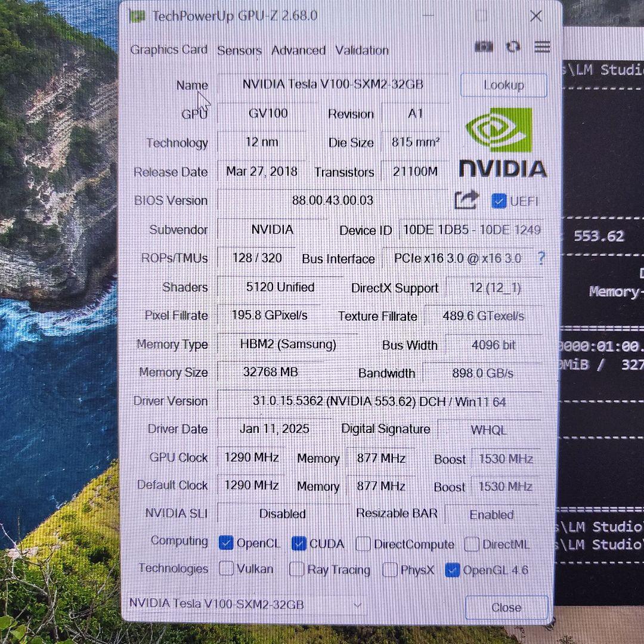Open the hamburger menu icon
The image size is (644, 644).
tap(541, 47)
